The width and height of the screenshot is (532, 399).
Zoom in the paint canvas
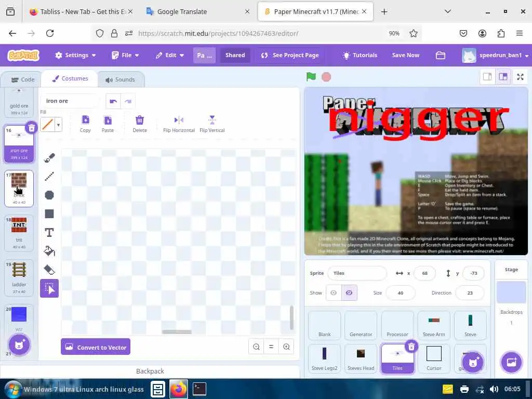click(286, 347)
